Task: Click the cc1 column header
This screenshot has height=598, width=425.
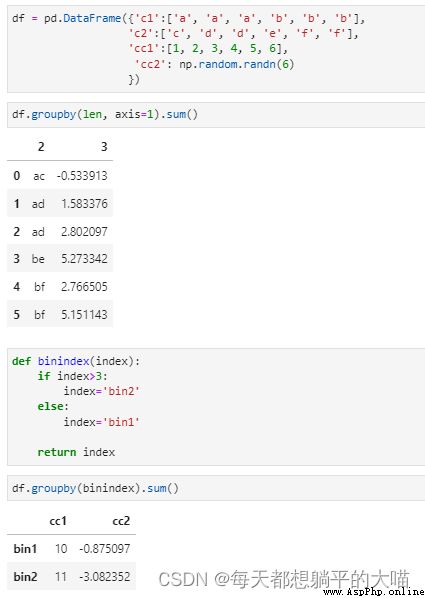Action: click(x=58, y=521)
